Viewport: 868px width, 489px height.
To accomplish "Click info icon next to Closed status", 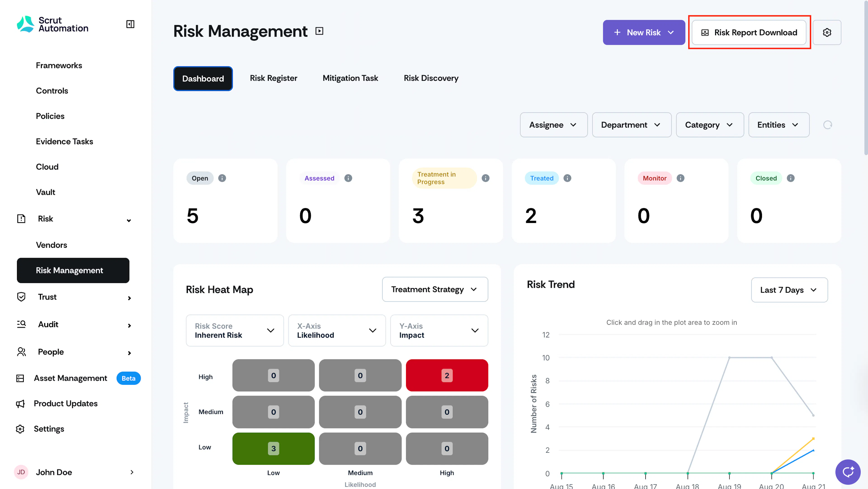I will 790,178.
